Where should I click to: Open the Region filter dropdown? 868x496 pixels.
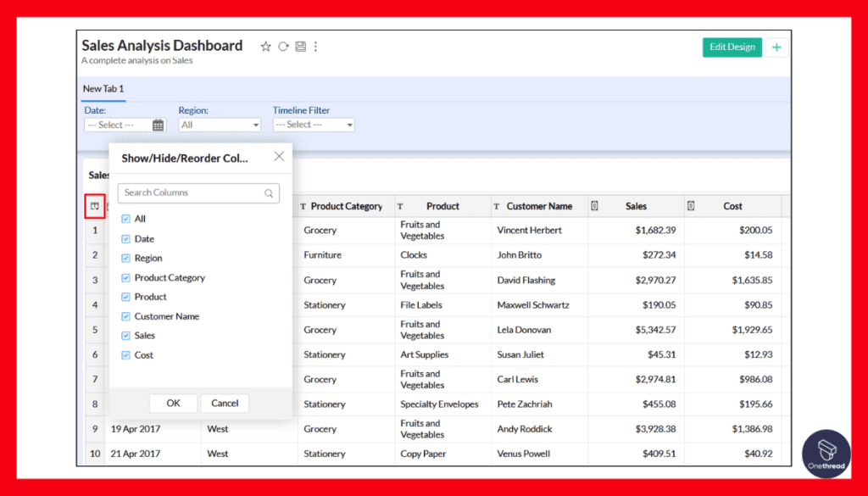click(220, 125)
